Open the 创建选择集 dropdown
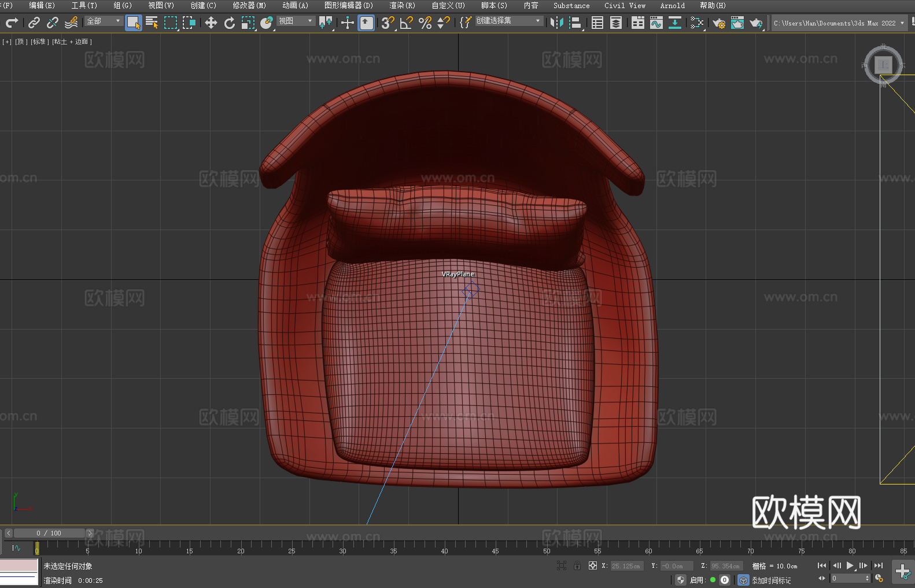Screen dimensions: 915x588 (509, 21)
